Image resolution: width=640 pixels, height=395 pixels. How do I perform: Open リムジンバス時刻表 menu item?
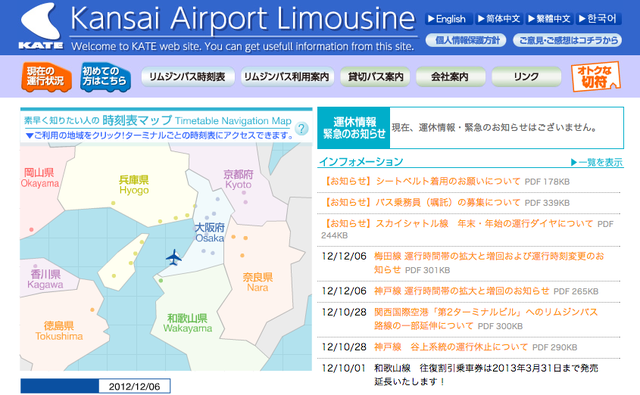pos(187,77)
